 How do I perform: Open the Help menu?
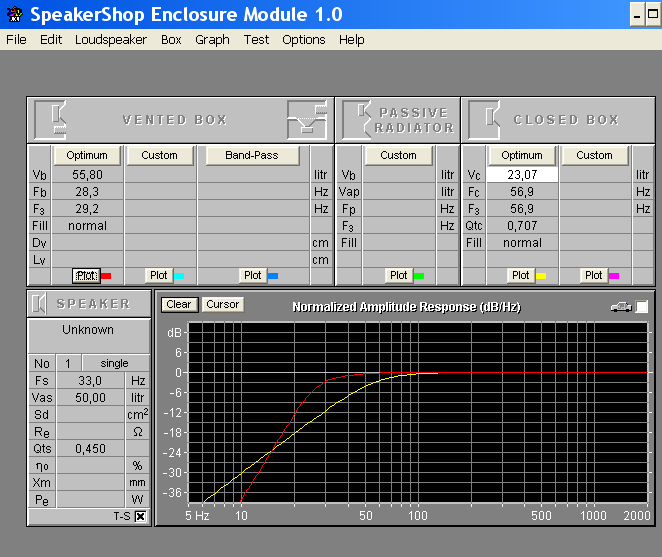[x=352, y=40]
